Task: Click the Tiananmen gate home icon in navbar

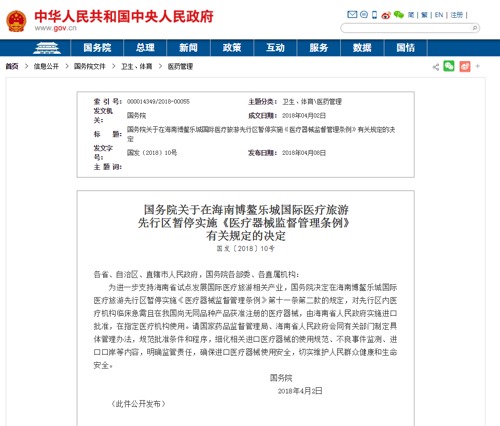Action: pyautogui.click(x=47, y=48)
